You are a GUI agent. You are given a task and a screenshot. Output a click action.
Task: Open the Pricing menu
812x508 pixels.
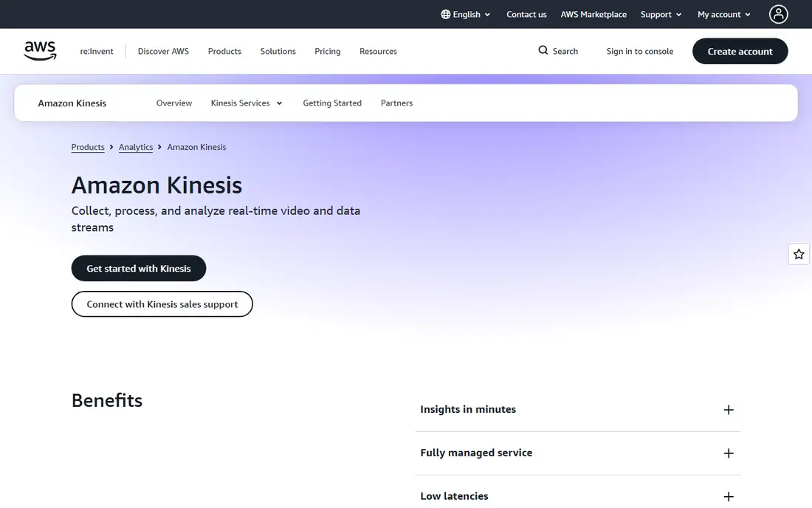(327, 51)
